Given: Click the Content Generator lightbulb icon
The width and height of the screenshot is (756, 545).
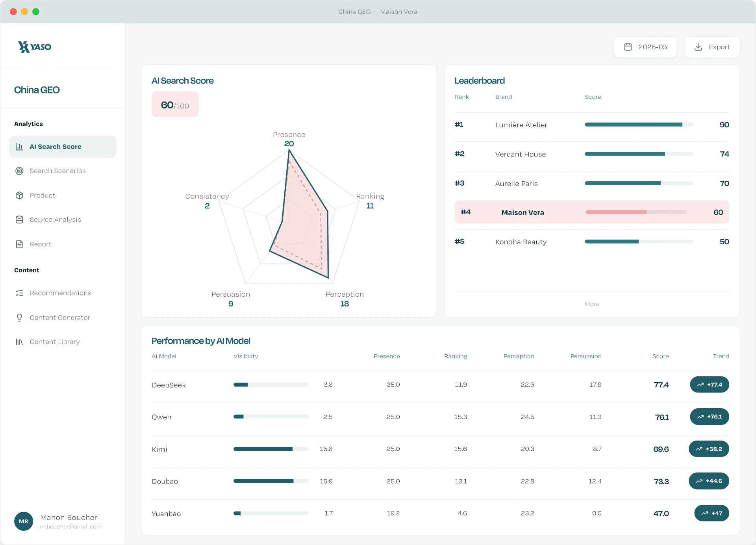Looking at the screenshot, I should [x=19, y=318].
